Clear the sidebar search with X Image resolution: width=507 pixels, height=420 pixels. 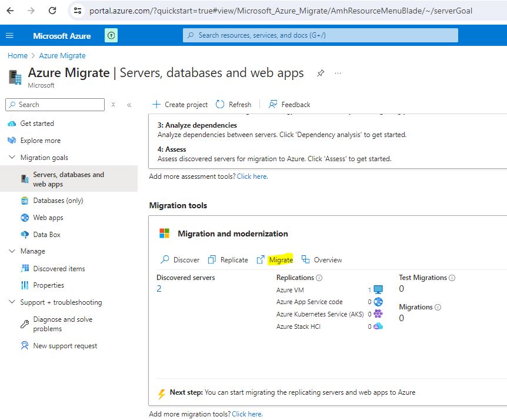(114, 105)
